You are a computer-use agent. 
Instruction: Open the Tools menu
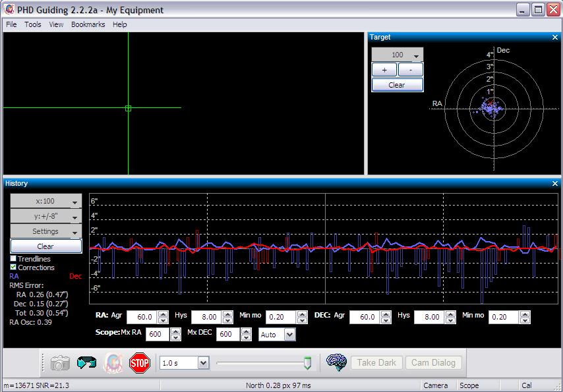click(33, 24)
